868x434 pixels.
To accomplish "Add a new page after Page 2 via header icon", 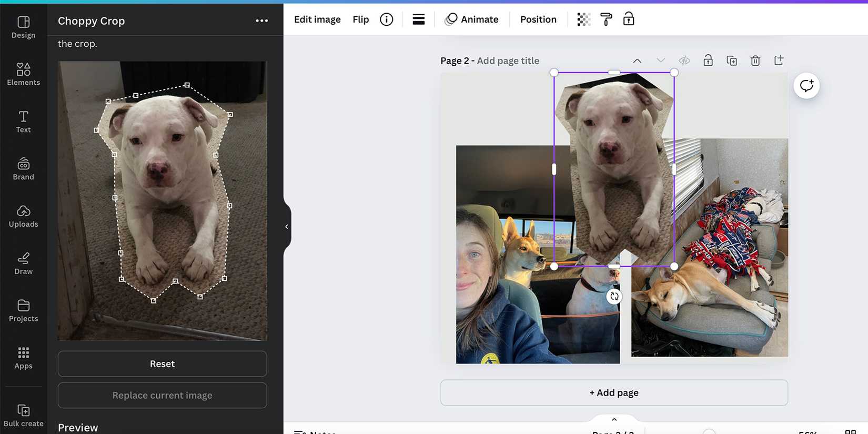I will tap(779, 60).
